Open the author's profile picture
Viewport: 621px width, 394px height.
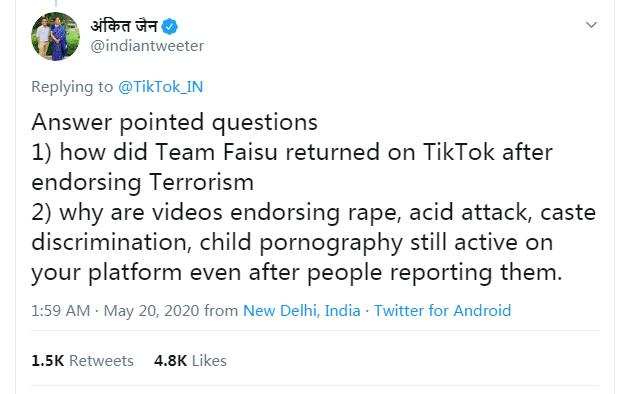pyautogui.click(x=55, y=36)
